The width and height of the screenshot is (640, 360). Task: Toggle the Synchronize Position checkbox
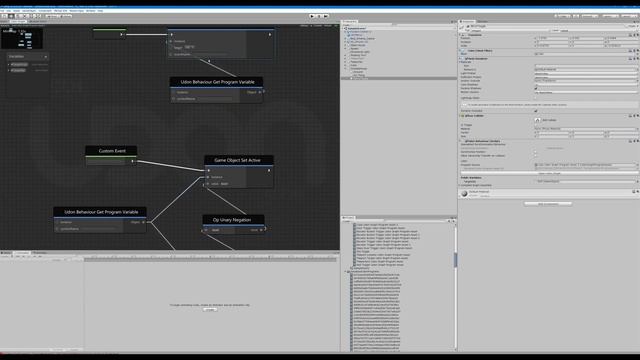[536, 152]
